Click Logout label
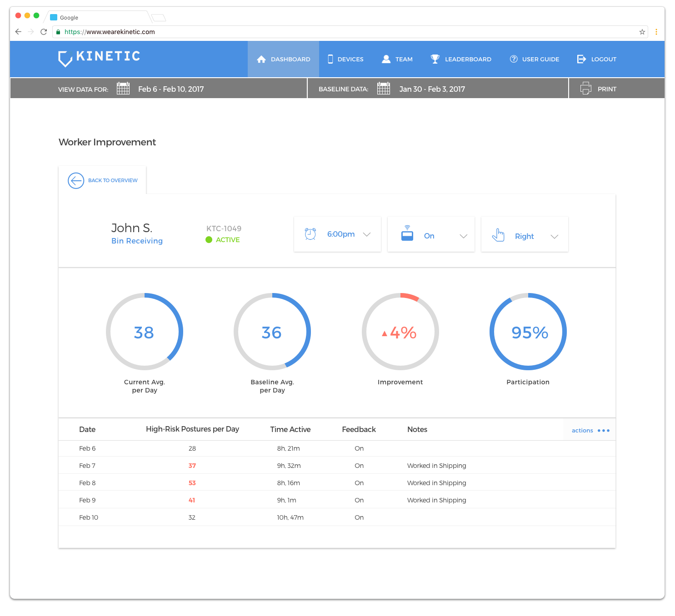 pyautogui.click(x=604, y=59)
